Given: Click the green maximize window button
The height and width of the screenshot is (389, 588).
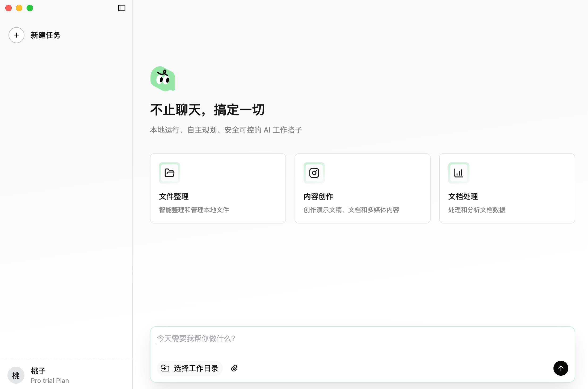Looking at the screenshot, I should (x=30, y=8).
